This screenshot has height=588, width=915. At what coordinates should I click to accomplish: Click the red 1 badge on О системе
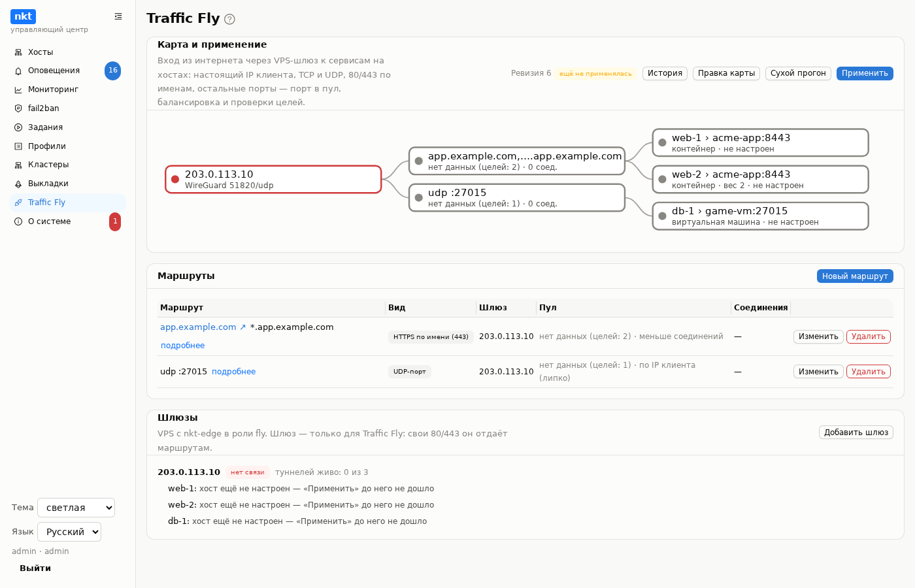coord(115,221)
